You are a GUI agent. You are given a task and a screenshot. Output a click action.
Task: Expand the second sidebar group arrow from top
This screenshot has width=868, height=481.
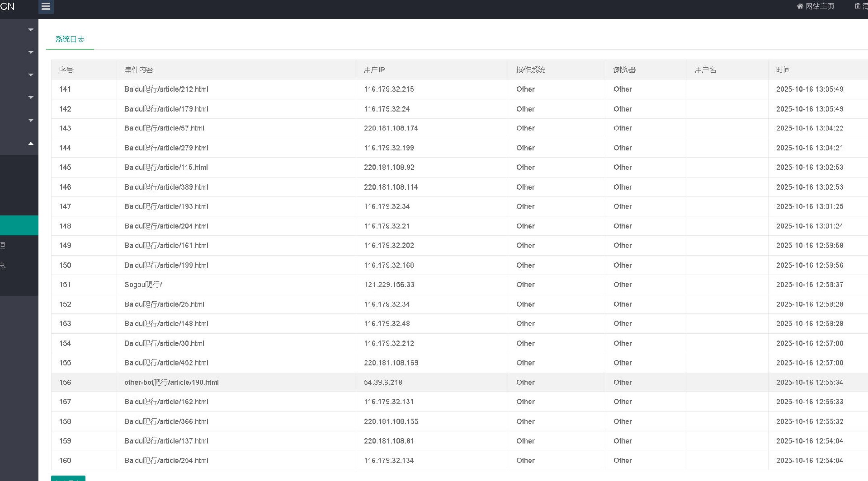[x=31, y=52]
